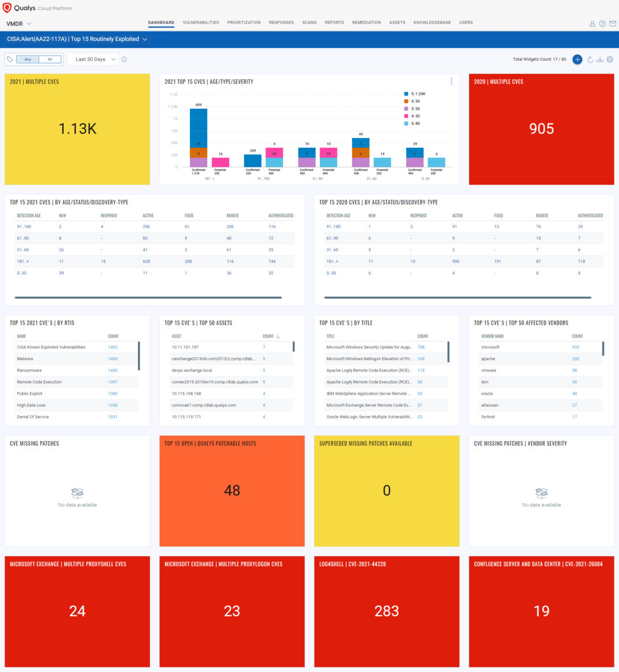Open dashboard settings gear icon
Image resolution: width=619 pixels, height=672 pixels.
(x=610, y=60)
